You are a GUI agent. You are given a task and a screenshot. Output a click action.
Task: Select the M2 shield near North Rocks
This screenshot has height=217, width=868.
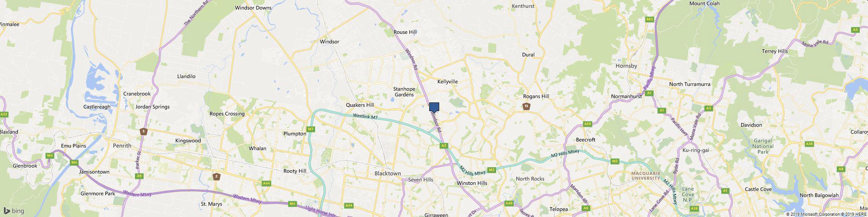[491, 170]
